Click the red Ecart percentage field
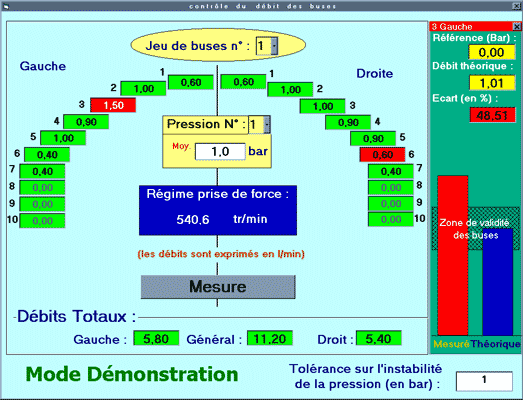This screenshot has width=523, height=400. pyautogui.click(x=492, y=115)
